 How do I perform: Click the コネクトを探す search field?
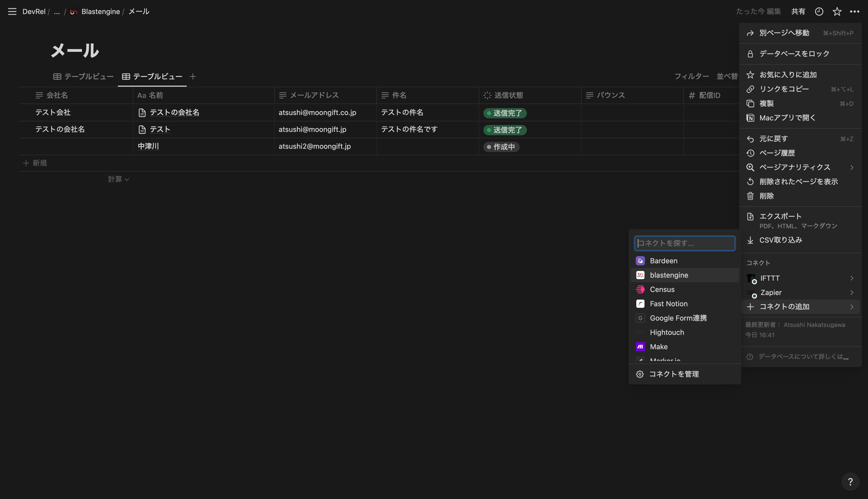[685, 243]
